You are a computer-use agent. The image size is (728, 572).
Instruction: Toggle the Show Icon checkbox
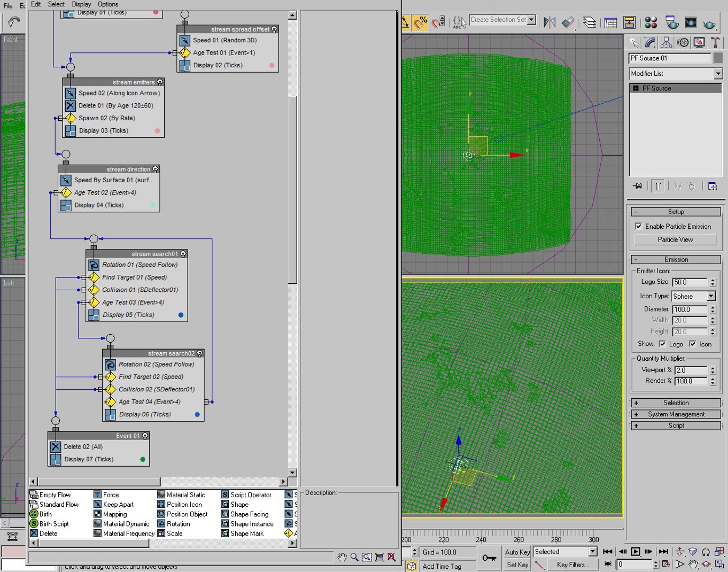693,344
